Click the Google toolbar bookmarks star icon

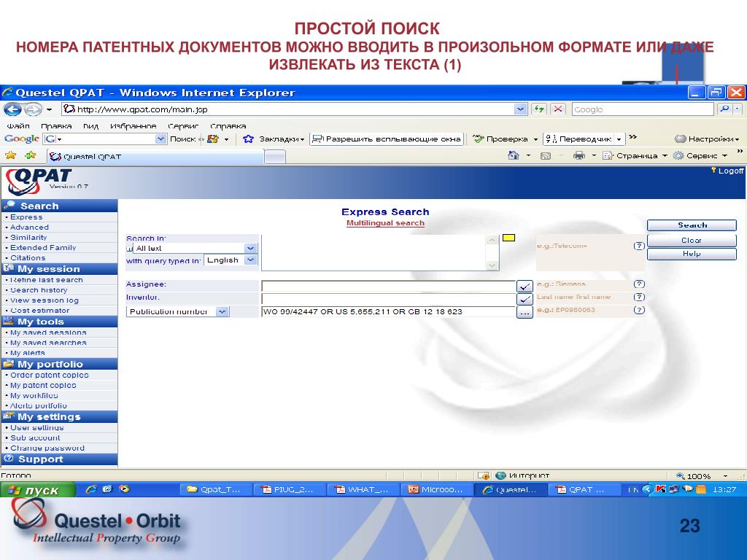[x=248, y=139]
